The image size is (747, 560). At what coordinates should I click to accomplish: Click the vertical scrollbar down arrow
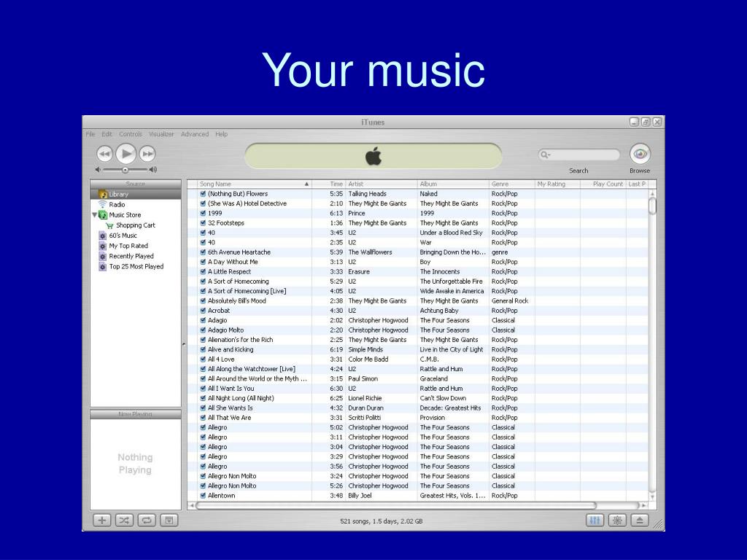(x=652, y=497)
